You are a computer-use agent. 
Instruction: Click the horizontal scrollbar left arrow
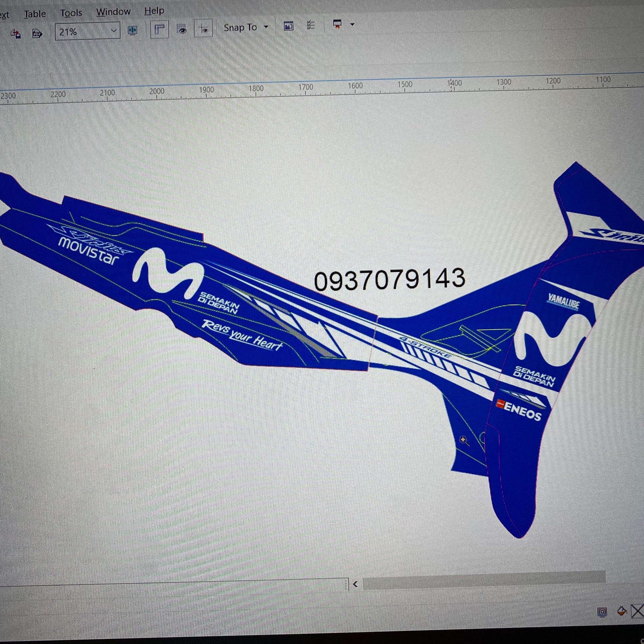coord(355,584)
